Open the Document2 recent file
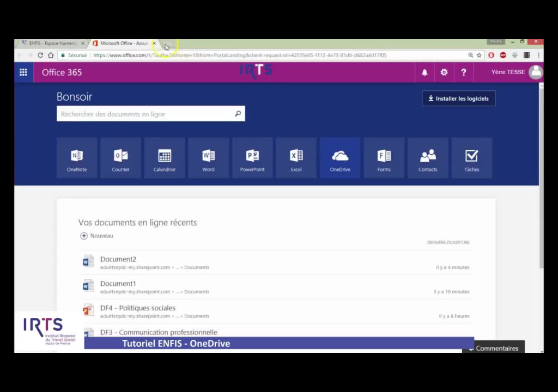This screenshot has width=558, height=392. coord(118,259)
